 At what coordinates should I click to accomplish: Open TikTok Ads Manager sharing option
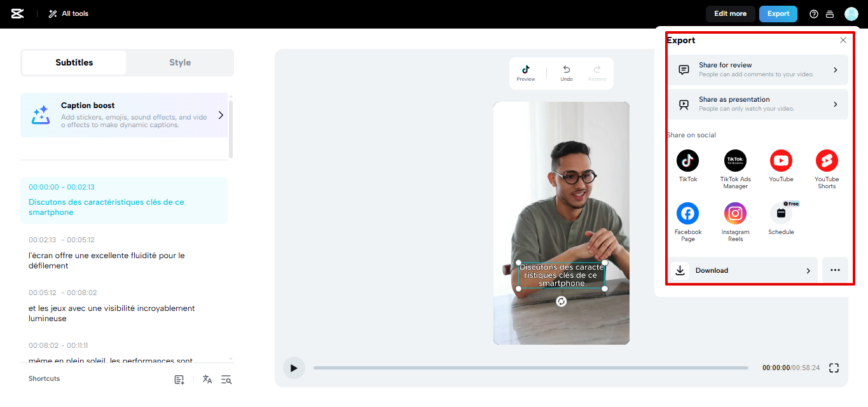click(735, 161)
